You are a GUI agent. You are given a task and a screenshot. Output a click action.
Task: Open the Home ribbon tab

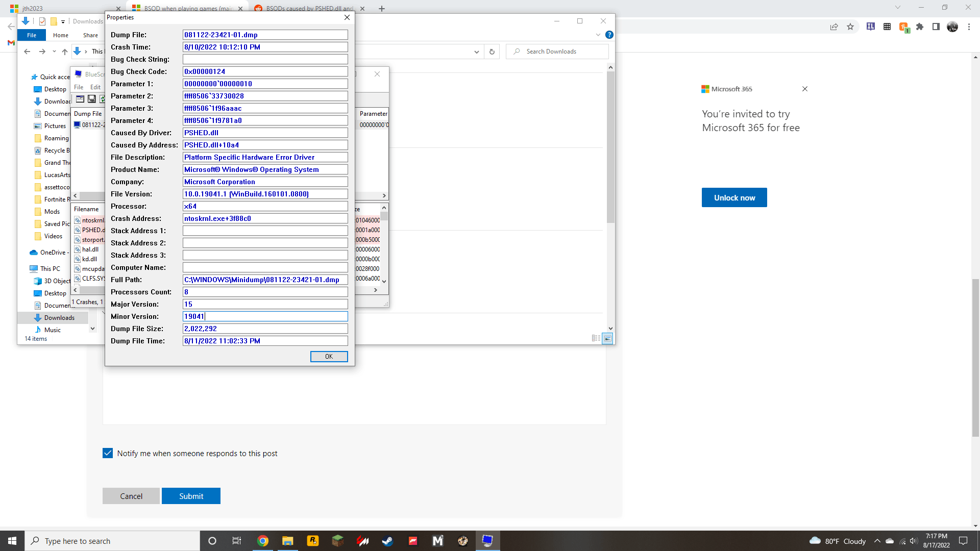(x=60, y=35)
